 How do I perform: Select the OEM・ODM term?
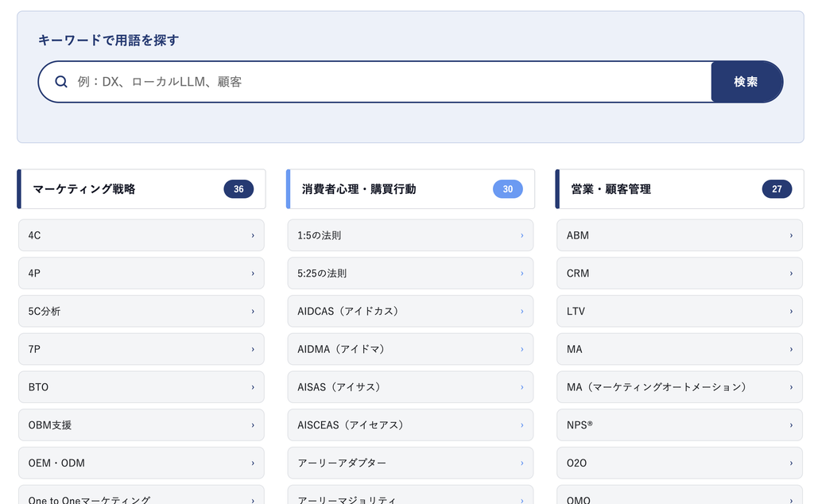(x=141, y=463)
